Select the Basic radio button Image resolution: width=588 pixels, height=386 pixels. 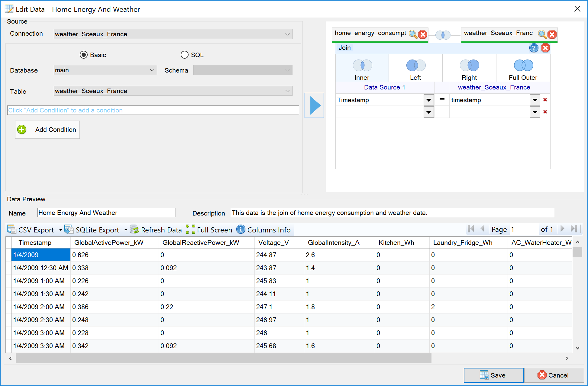84,55
